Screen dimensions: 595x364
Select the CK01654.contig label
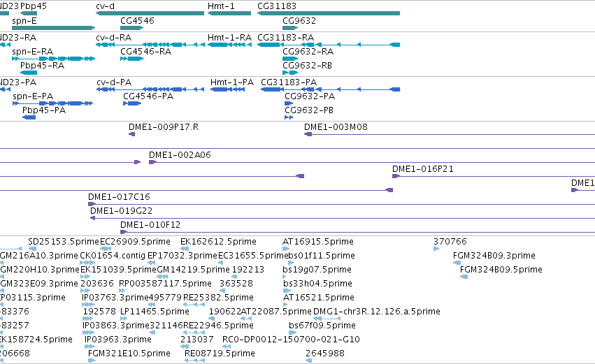pyautogui.click(x=113, y=256)
